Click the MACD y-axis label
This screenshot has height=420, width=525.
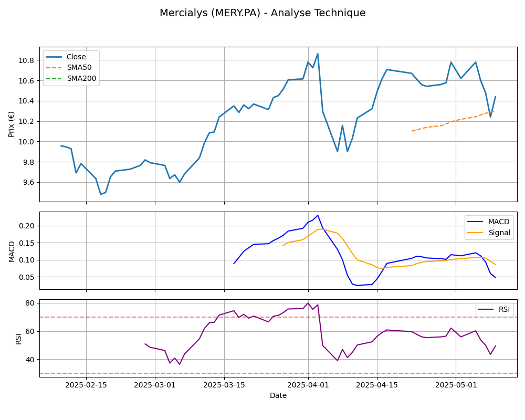click(12, 251)
